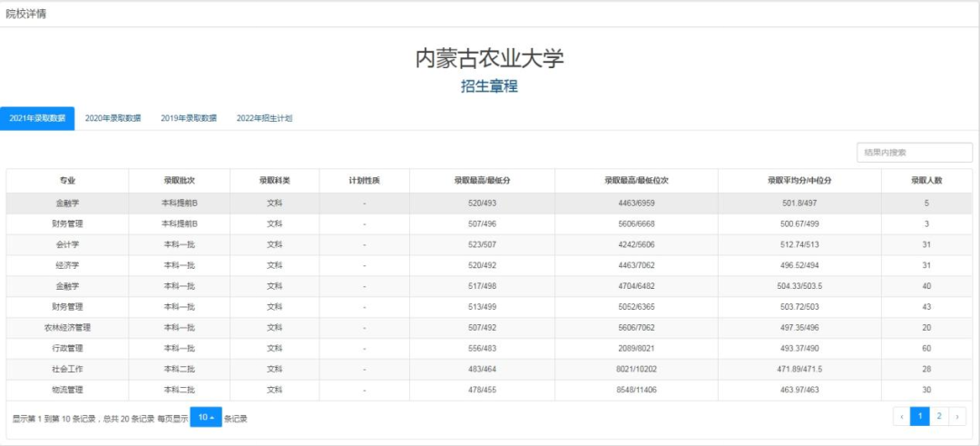
Task: Switch to the 2020年录取数据 tab
Action: click(113, 118)
